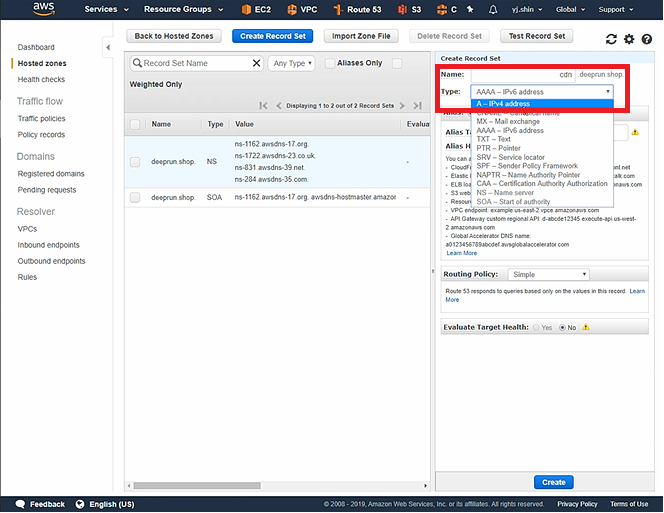664x513 pixels.
Task: Open the Route 53 service shortcut
Action: click(357, 9)
